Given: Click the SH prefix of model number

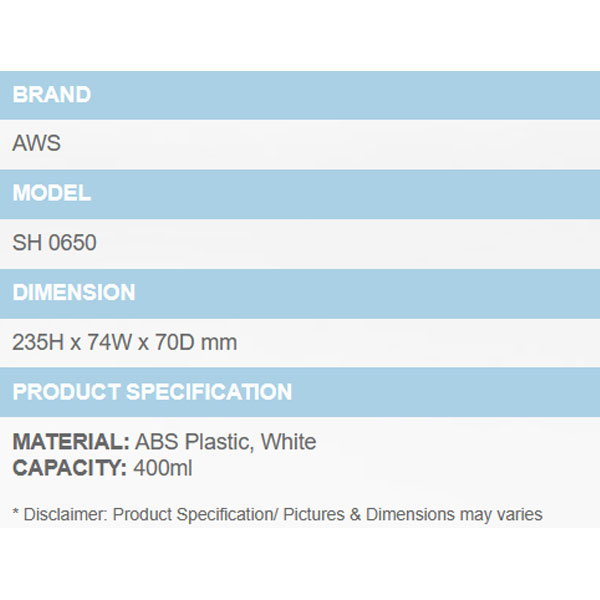Looking at the screenshot, I should pos(26,243).
